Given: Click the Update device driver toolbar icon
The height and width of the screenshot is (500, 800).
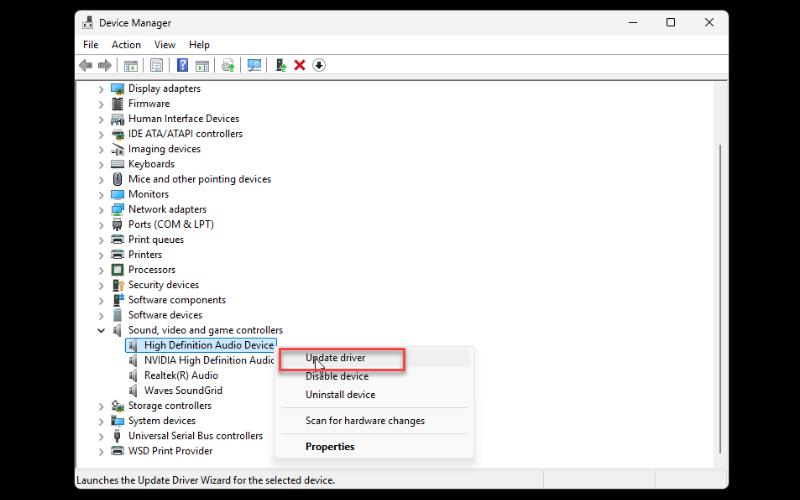Looking at the screenshot, I should point(281,65).
